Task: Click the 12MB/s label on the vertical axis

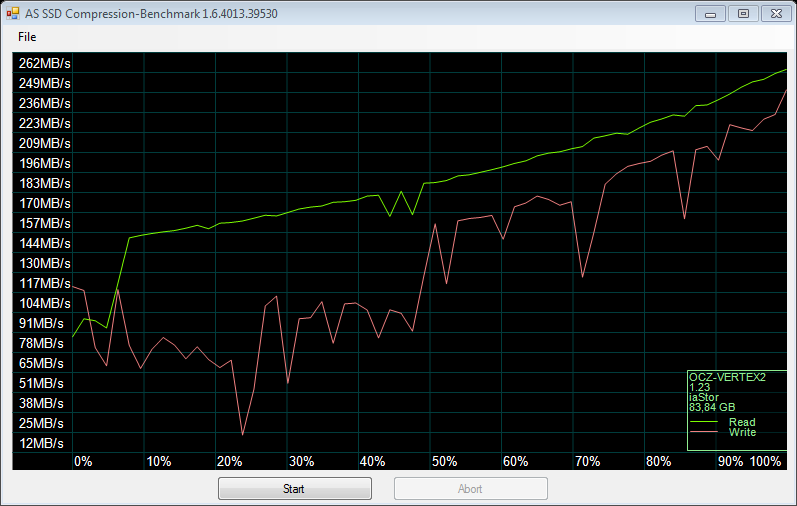Action: coord(41,443)
